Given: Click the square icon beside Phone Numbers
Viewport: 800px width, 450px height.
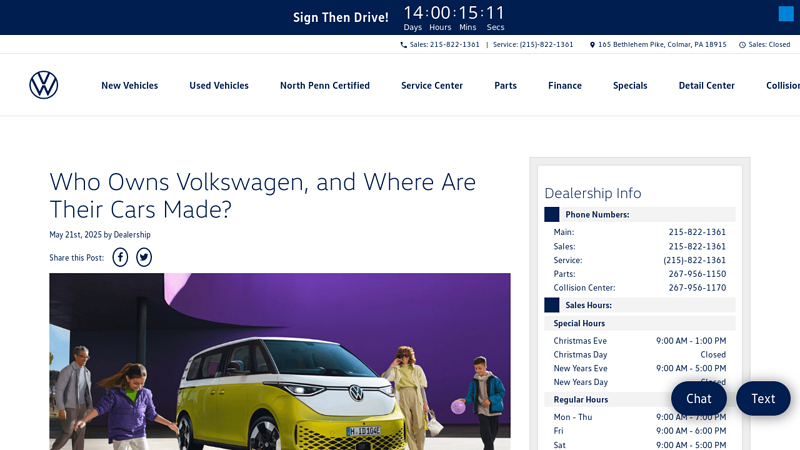Looking at the screenshot, I should [x=552, y=214].
